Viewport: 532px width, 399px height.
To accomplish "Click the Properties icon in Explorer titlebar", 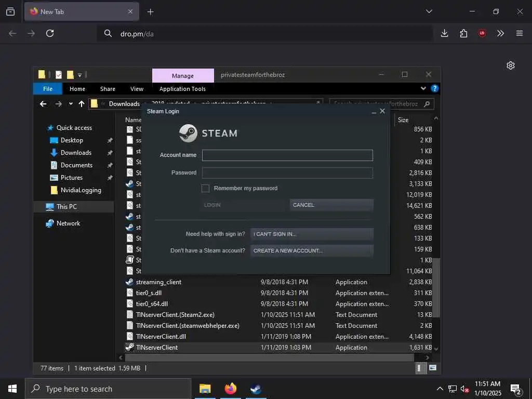I will 59,75.
